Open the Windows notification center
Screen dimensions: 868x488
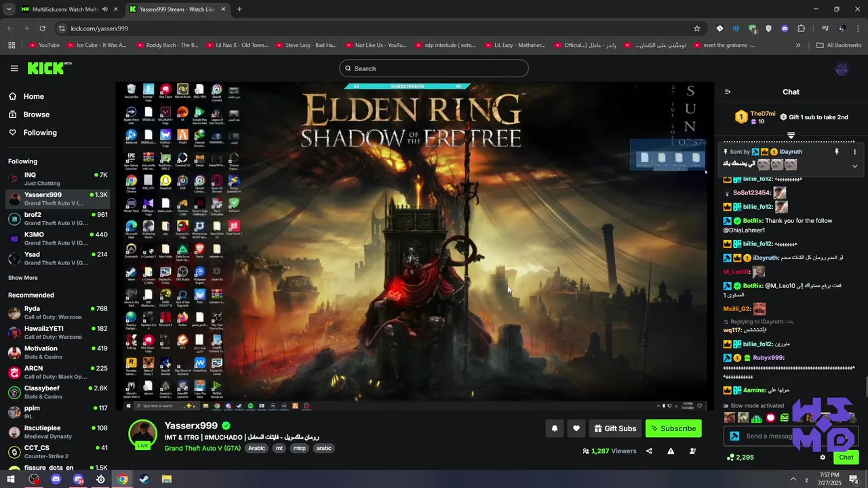point(854,479)
